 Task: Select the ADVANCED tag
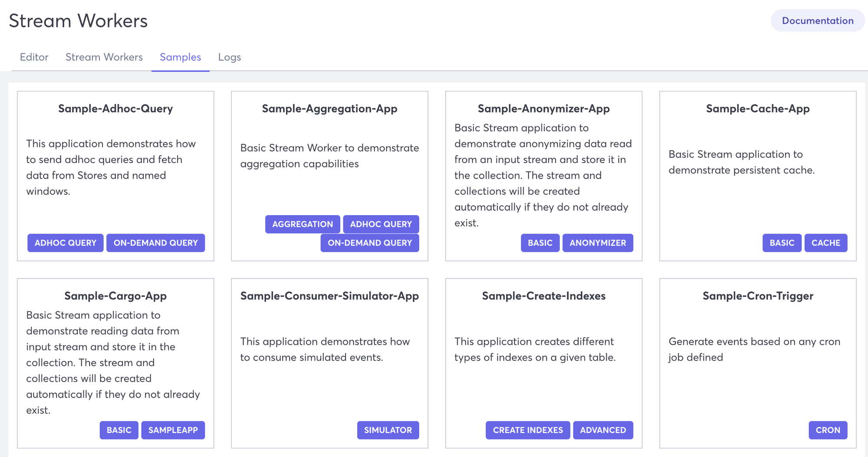tap(603, 430)
